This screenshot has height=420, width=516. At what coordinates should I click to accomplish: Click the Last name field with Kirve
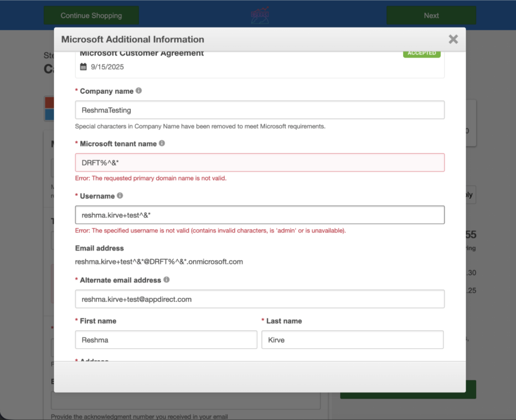[352, 340]
